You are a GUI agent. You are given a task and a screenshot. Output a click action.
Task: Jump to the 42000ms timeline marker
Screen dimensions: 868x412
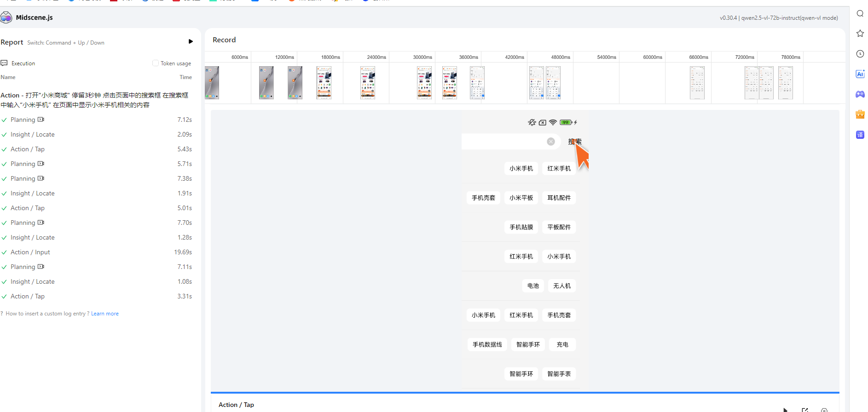pyautogui.click(x=515, y=57)
